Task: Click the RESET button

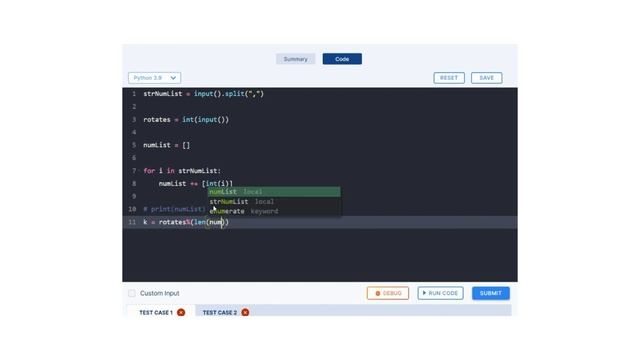Action: pos(449,78)
